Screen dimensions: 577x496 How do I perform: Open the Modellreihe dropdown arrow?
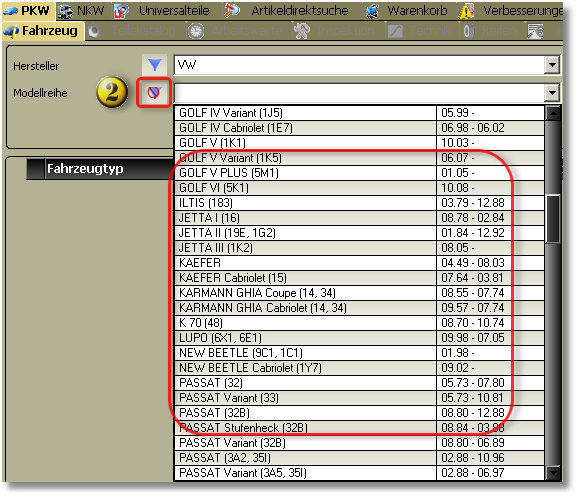(552, 92)
